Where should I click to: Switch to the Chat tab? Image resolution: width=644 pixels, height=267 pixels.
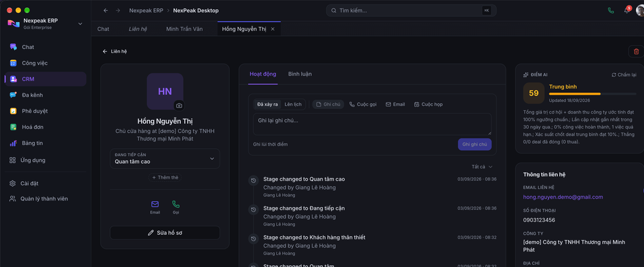103,29
